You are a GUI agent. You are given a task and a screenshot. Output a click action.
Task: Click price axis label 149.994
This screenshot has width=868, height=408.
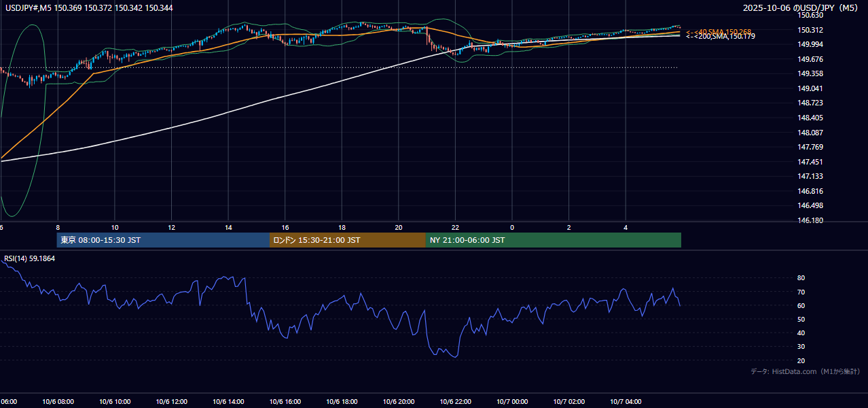coord(810,44)
